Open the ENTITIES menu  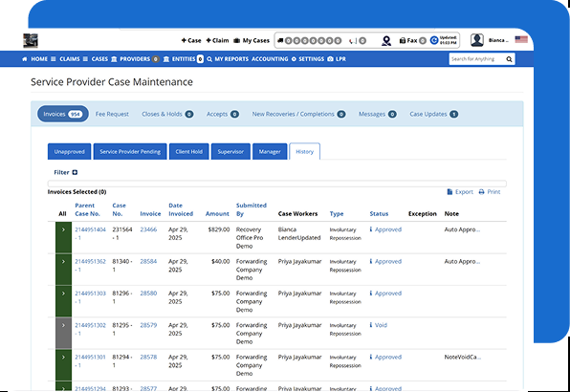pos(184,59)
